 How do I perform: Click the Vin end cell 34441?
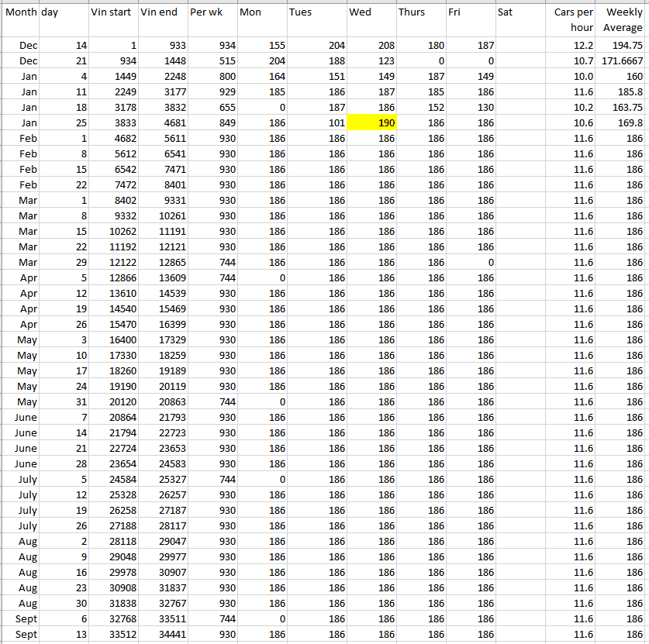(x=162, y=634)
